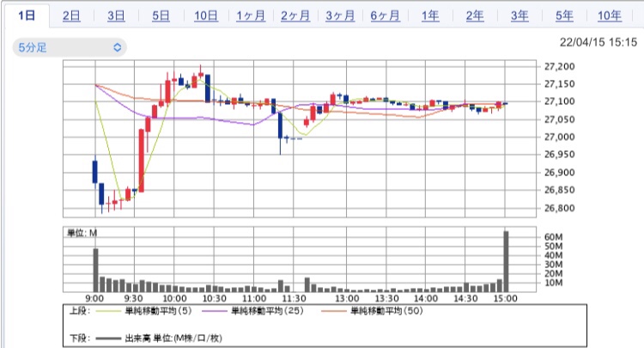
Task: Click the 27,100 price axis label
Action: [x=559, y=101]
